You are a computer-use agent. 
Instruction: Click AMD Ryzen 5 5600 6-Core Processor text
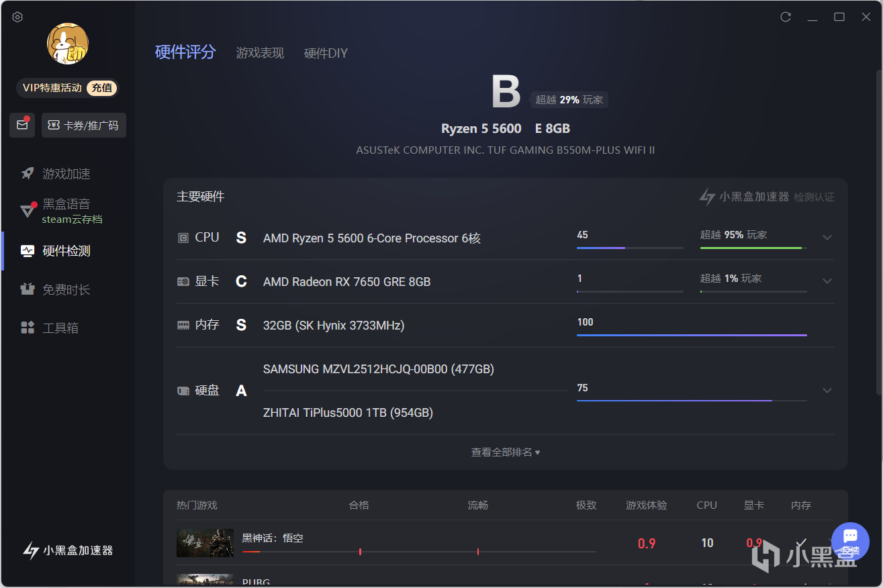coord(372,238)
